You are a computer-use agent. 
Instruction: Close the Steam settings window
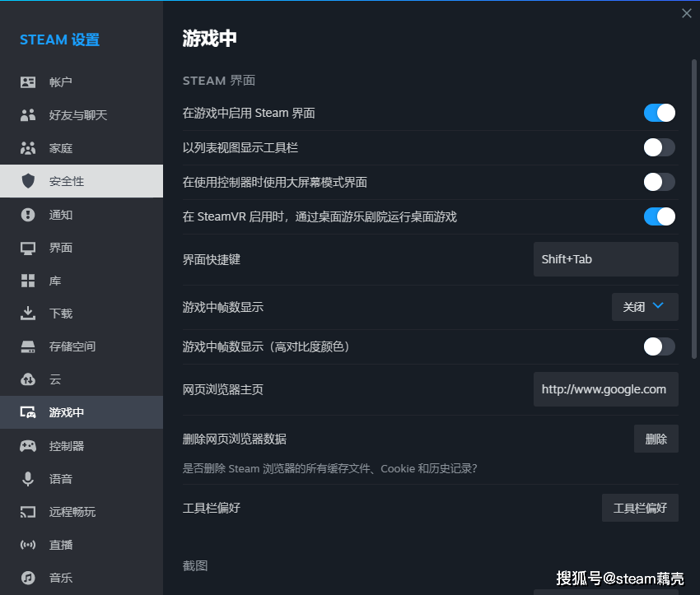point(687,13)
